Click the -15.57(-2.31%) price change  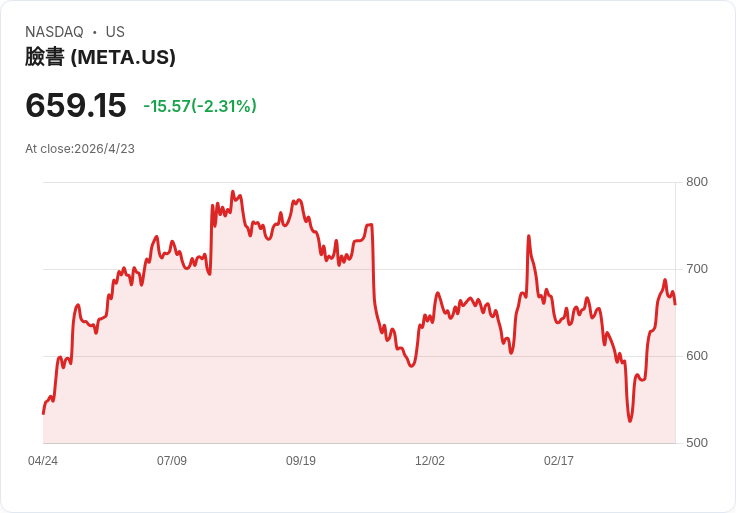tap(200, 106)
